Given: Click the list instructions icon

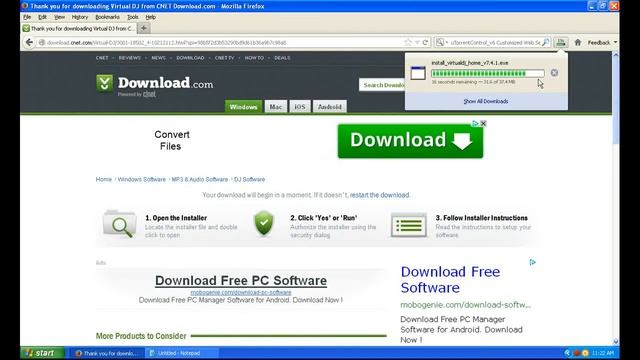Looking at the screenshot, I should (x=409, y=224).
